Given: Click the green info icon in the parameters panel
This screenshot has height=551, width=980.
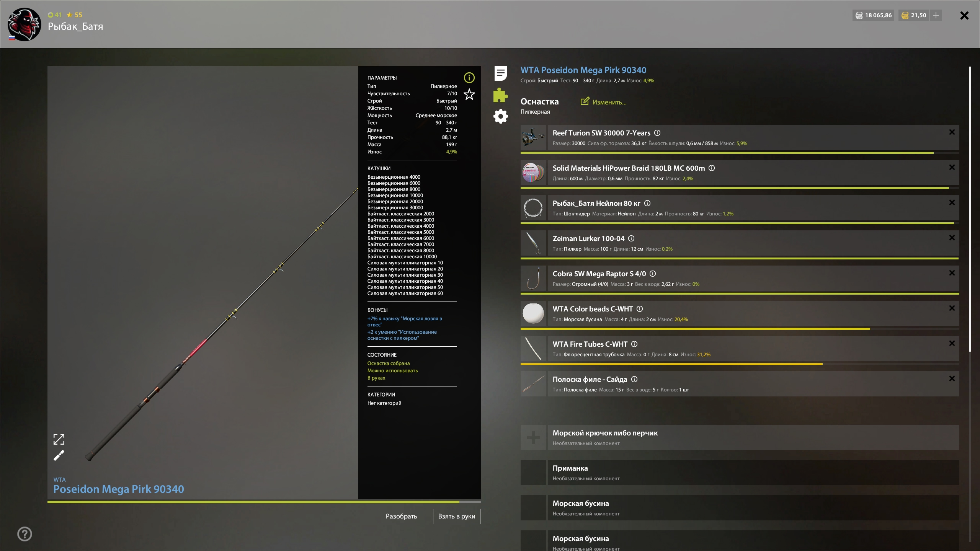Looking at the screenshot, I should 469,78.
